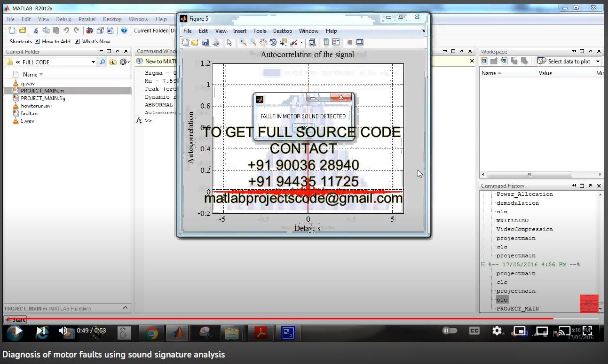Collapse the 17/05/2016 command history group
Viewport: 608px width, 364px height.
483,264
